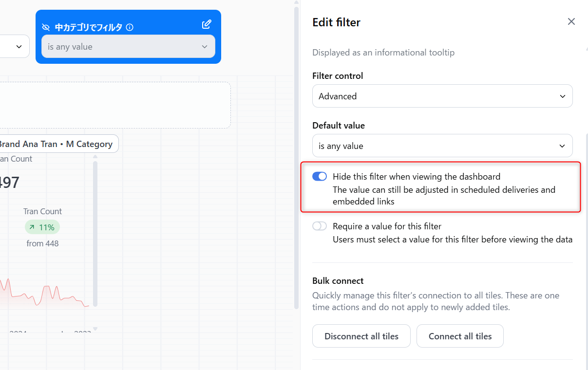588x370 pixels.
Task: Click the pencil edit icon on filter
Action: click(207, 24)
